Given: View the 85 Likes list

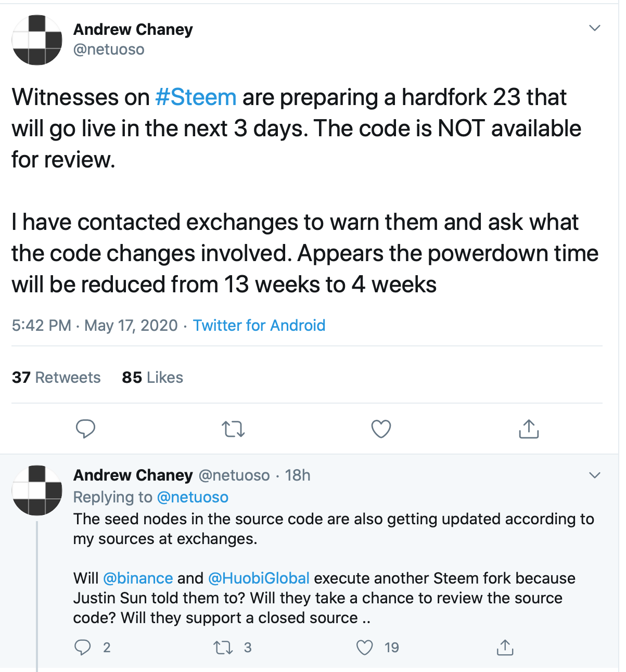Looking at the screenshot, I should [x=152, y=378].
